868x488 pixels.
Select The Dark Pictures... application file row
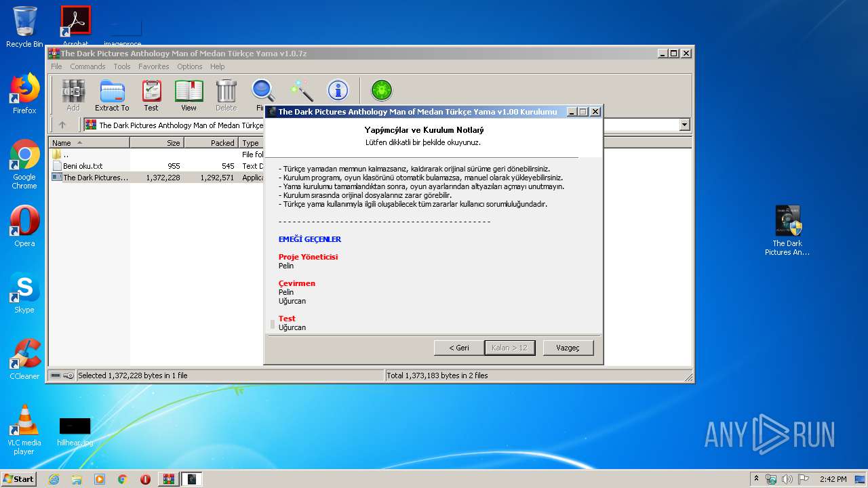[x=157, y=178]
